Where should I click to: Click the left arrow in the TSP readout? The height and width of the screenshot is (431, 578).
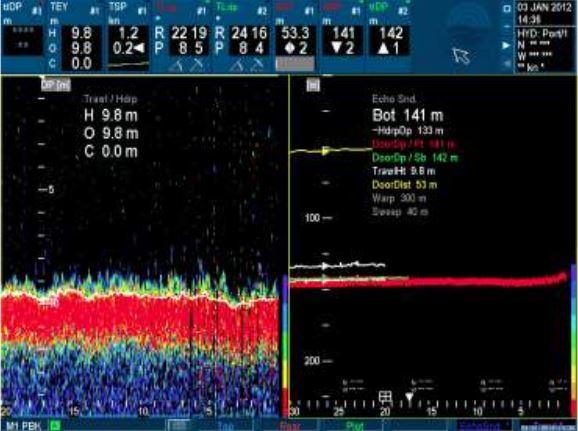pyautogui.click(x=140, y=48)
